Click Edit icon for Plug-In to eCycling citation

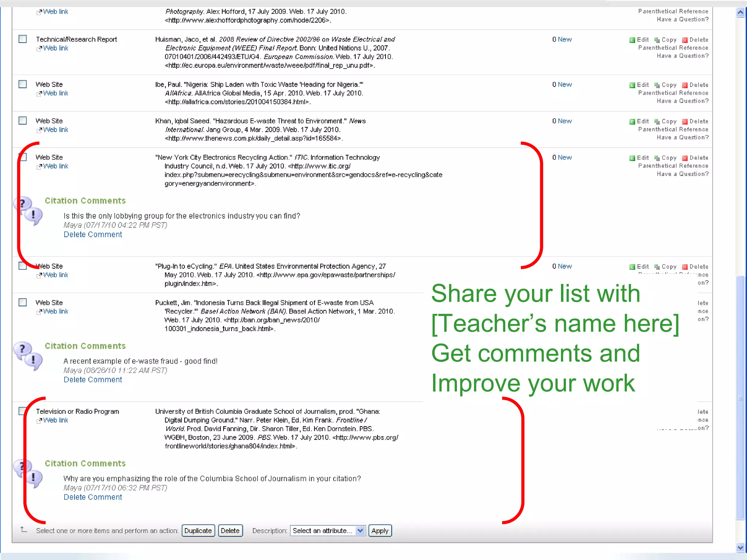click(x=632, y=267)
